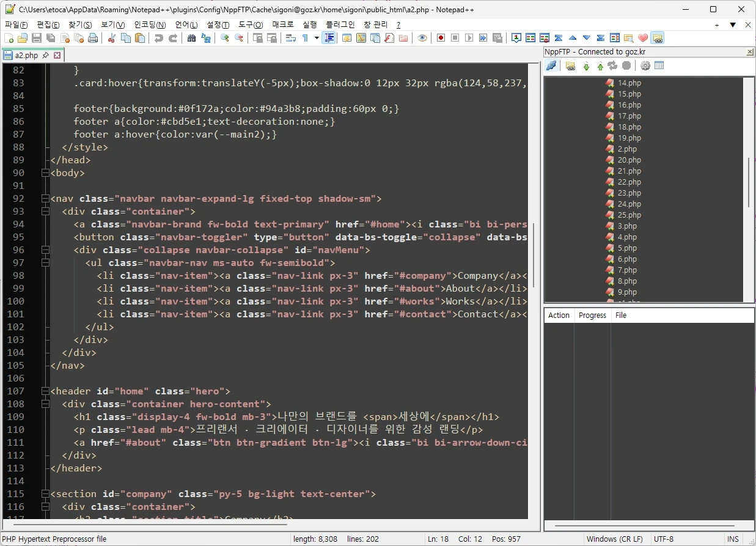The image size is (756, 546).
Task: Toggle the indent guide button
Action: (x=329, y=38)
